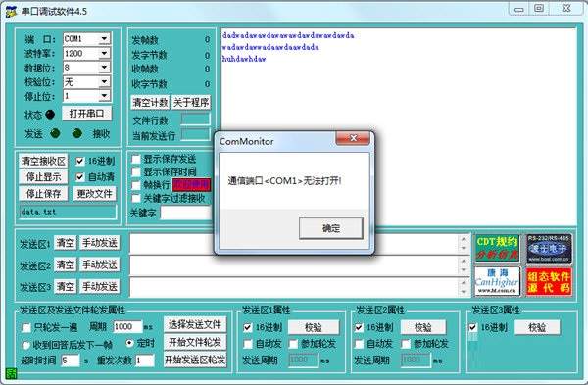Open 关于程序 about button
The width and height of the screenshot is (588, 385).
191,102
